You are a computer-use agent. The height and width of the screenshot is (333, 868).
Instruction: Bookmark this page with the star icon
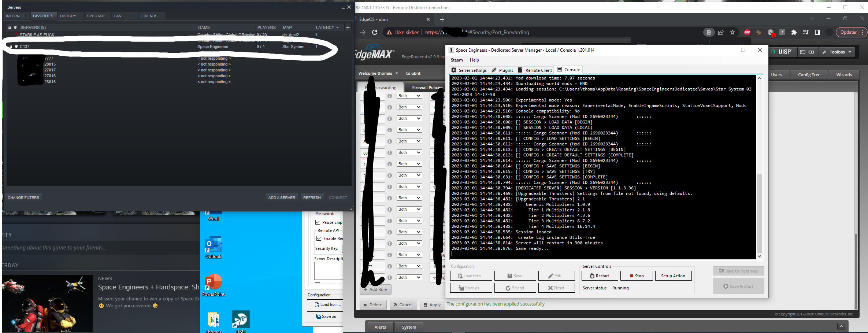click(732, 32)
